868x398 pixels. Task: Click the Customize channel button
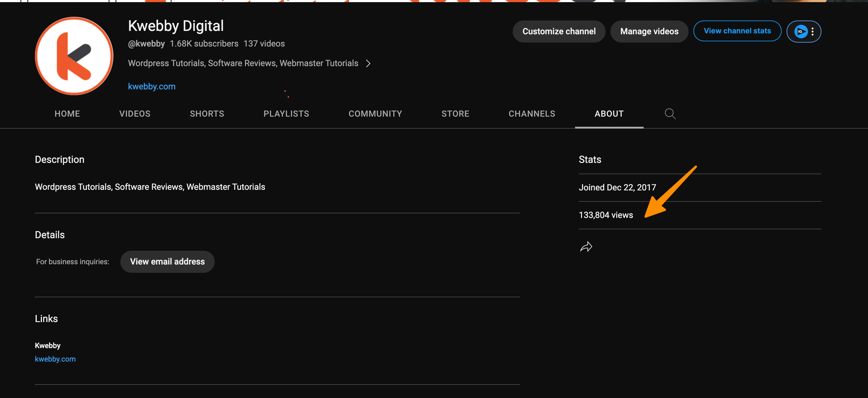[x=559, y=31]
